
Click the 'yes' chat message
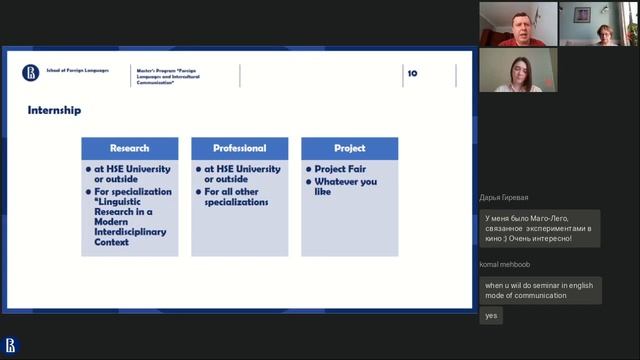pos(491,316)
